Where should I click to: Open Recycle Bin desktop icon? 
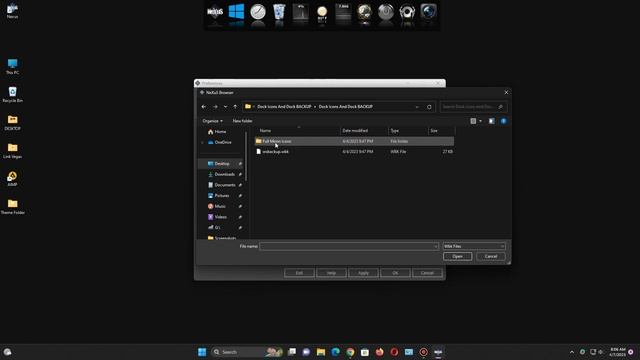13,94
